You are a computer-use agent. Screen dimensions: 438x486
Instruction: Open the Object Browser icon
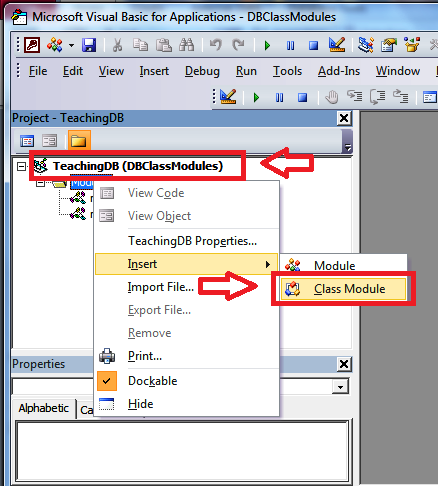coord(412,45)
